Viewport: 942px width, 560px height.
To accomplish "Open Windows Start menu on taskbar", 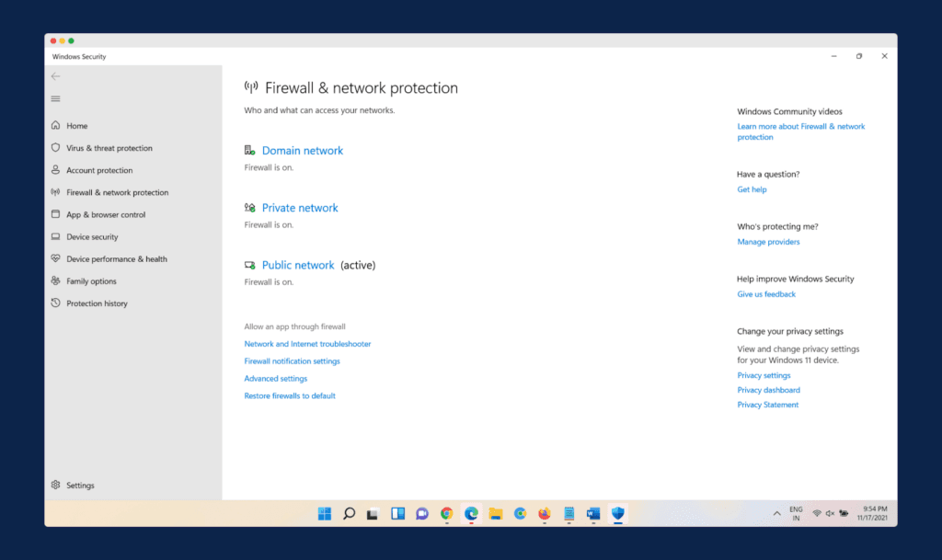I will coord(325,514).
